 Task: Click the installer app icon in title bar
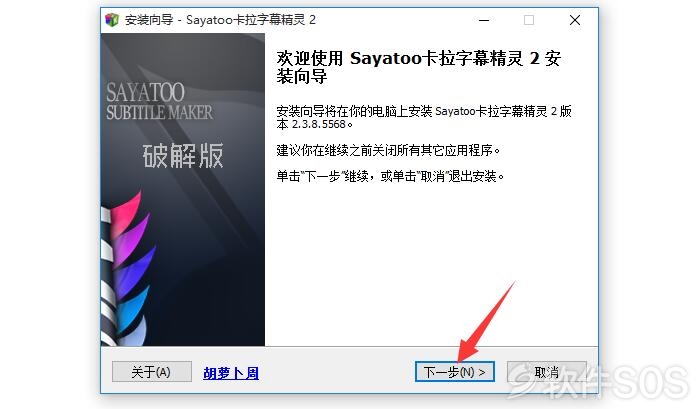pyautogui.click(x=112, y=20)
